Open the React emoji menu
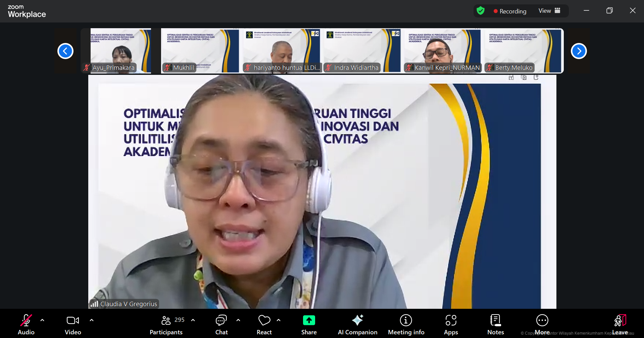644x338 pixels. tap(264, 324)
